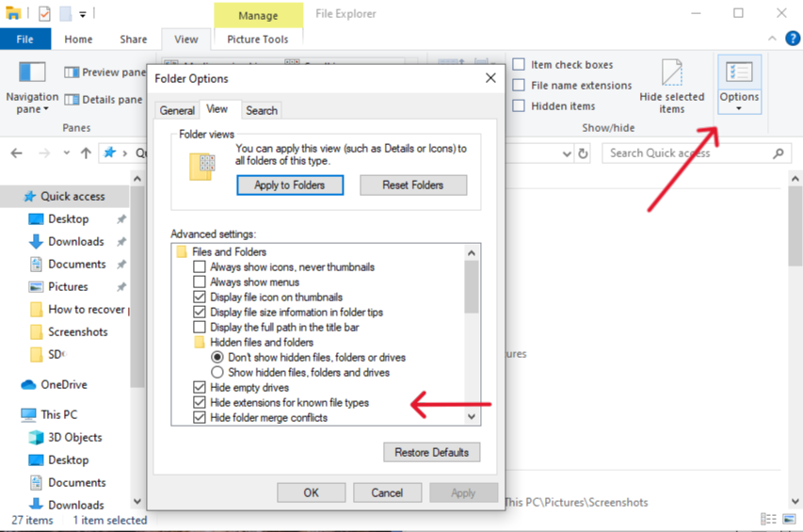Click the Apply to Folders button

click(x=290, y=185)
